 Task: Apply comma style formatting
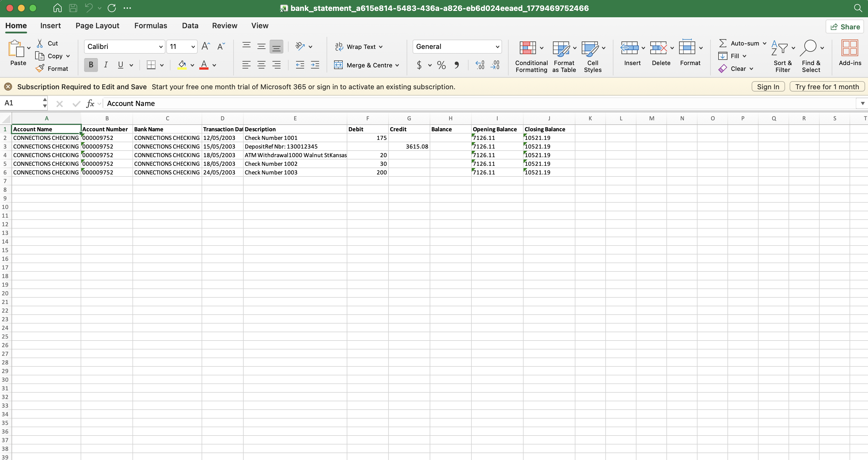(x=456, y=65)
